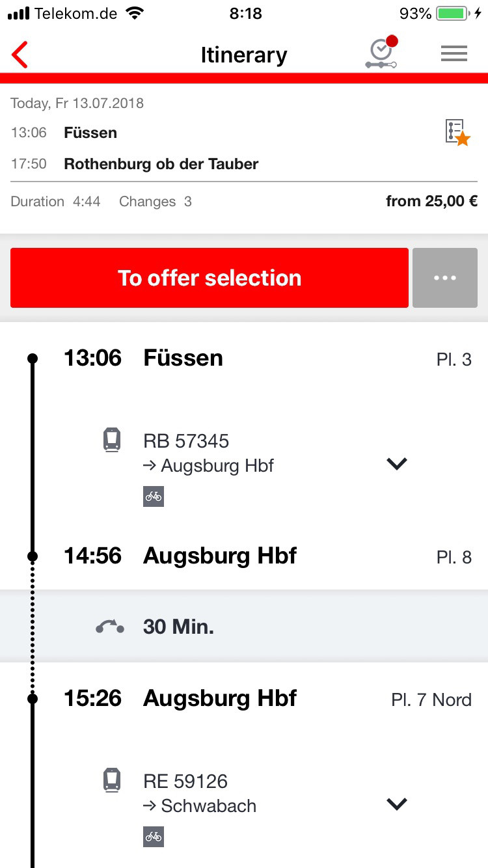Screen dimensions: 488x868
Task: Tap the train icon for RB 57345
Action: coord(112,441)
